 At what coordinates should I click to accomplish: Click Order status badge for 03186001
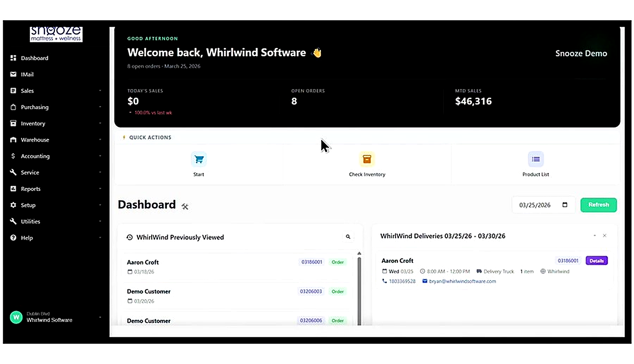338,262
